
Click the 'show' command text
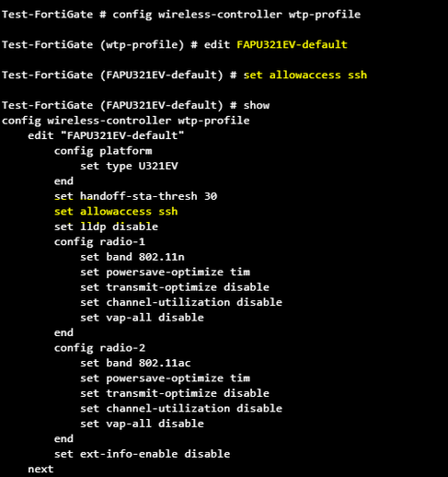257,105
